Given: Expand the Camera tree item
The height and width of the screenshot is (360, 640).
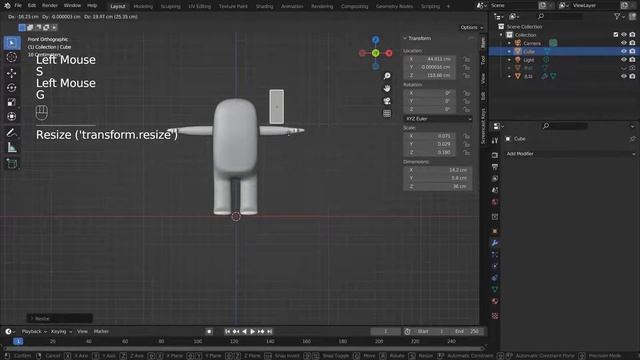Looking at the screenshot, I should point(509,43).
